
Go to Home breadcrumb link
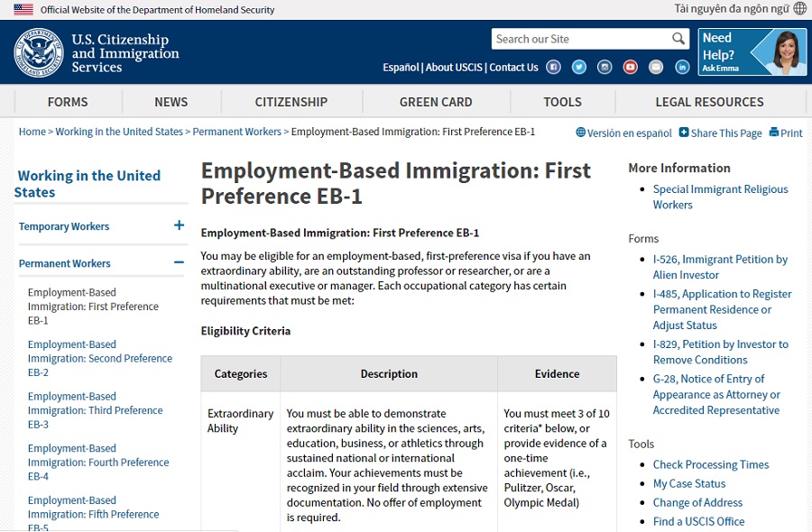coord(32,132)
